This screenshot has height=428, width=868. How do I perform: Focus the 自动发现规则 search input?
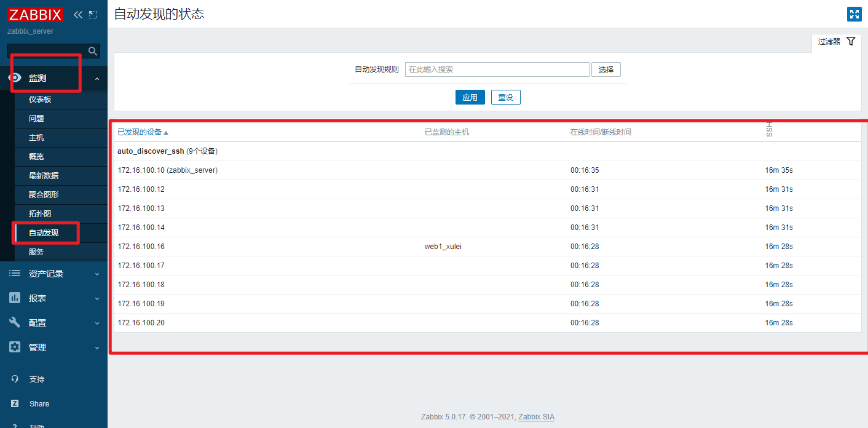click(x=497, y=69)
